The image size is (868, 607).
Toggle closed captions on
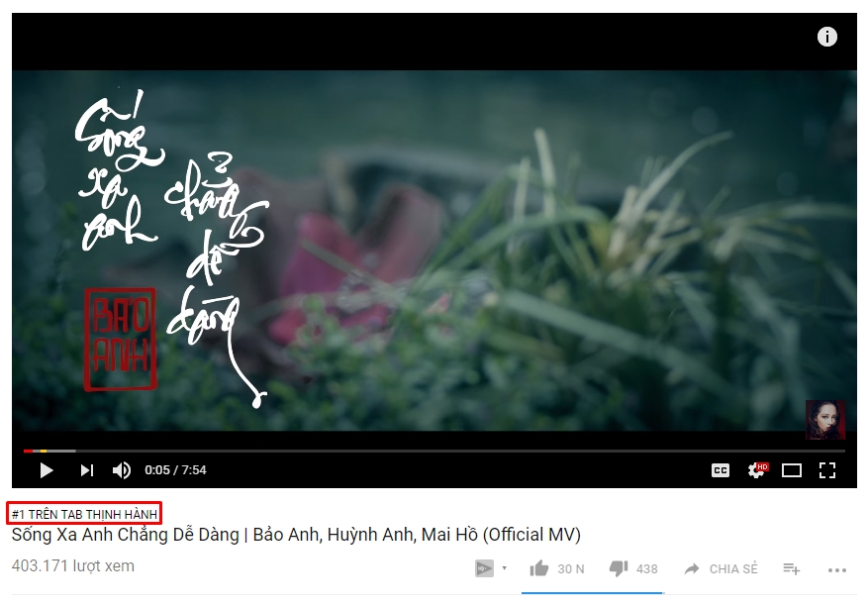click(x=721, y=470)
